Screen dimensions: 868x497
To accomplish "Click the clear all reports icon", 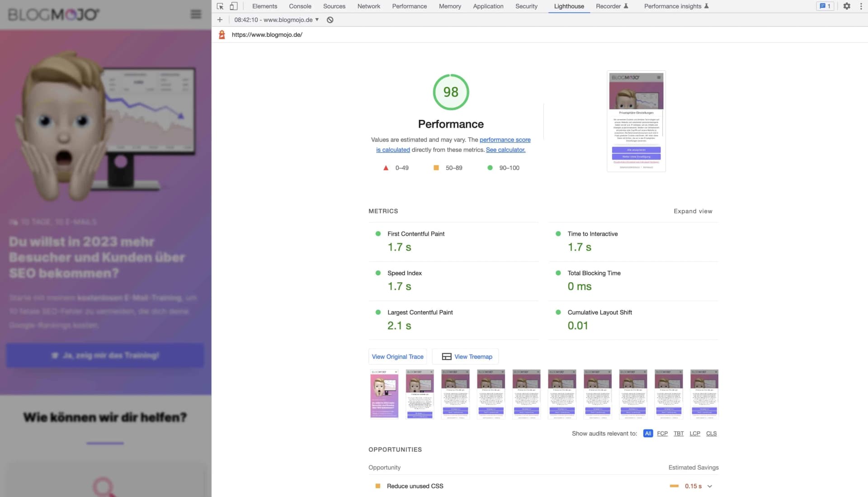I will (x=330, y=20).
